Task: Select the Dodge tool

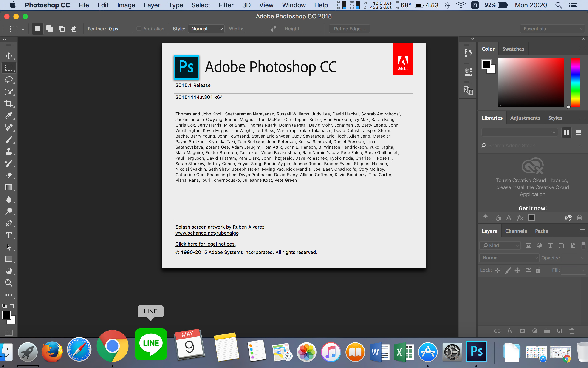Action: [9, 211]
